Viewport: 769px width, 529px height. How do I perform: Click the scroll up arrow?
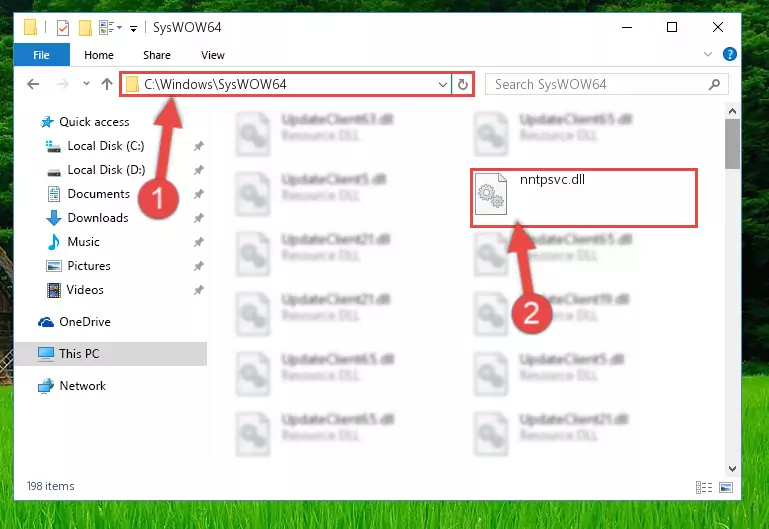(x=732, y=111)
